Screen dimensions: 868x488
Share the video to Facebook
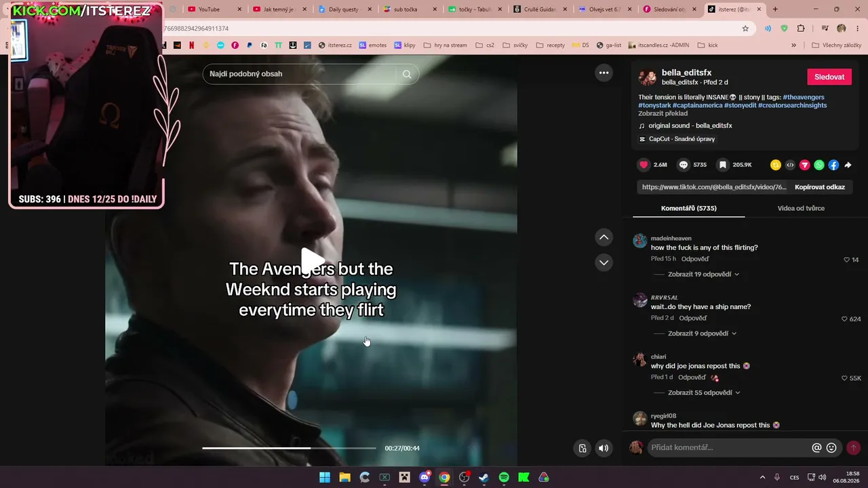(x=833, y=165)
